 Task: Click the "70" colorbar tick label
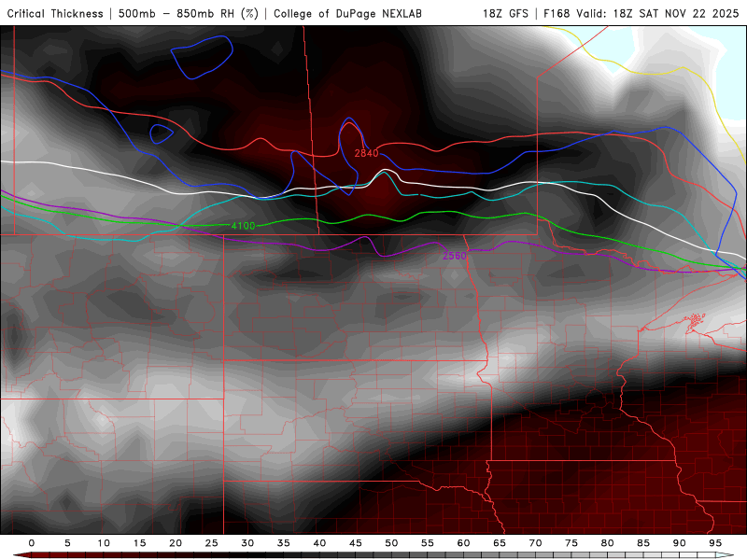[535, 543]
